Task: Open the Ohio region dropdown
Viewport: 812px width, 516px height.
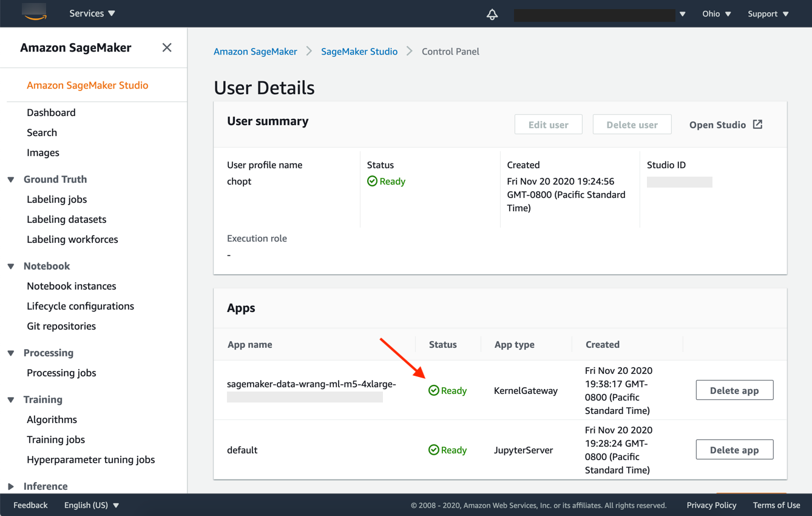Action: click(x=716, y=14)
